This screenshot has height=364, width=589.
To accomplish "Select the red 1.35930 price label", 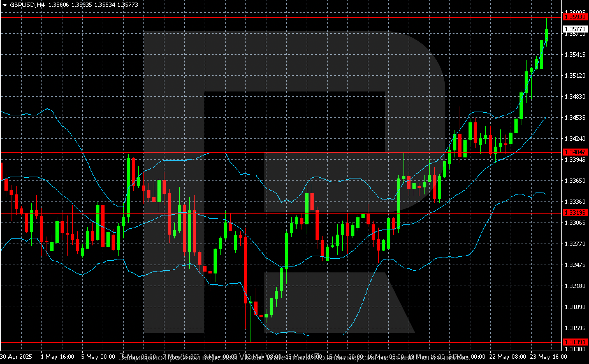I will click(575, 17).
